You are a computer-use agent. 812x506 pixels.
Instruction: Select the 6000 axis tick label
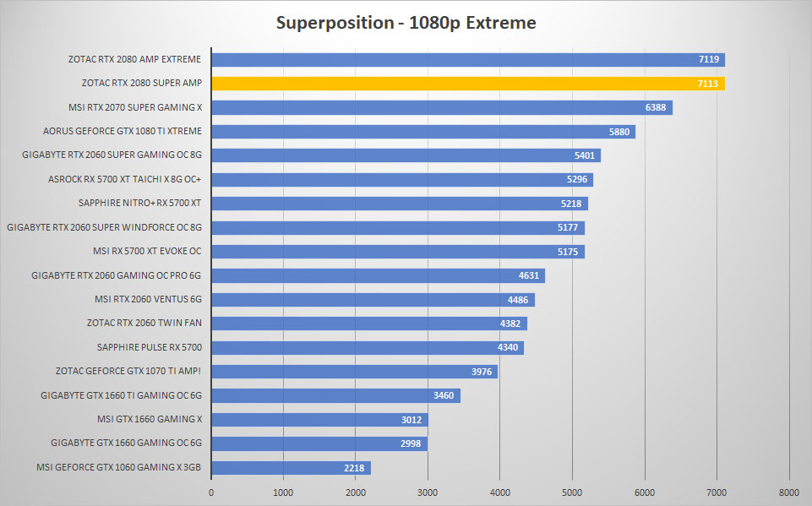click(645, 492)
